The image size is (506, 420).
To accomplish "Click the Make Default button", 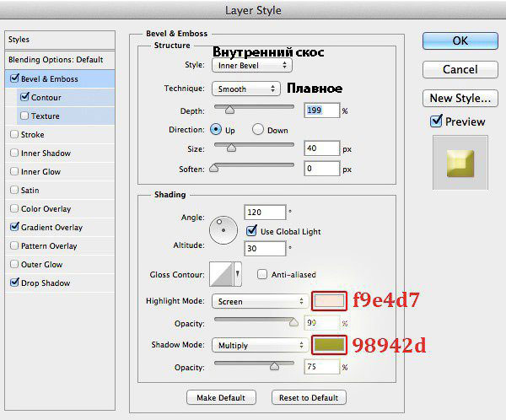I will point(221,397).
